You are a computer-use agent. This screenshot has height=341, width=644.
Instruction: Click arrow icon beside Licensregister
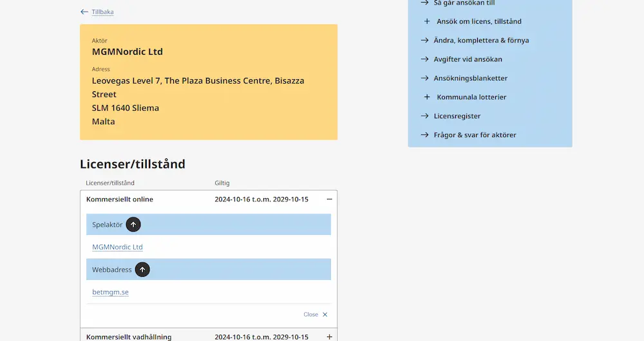click(424, 116)
